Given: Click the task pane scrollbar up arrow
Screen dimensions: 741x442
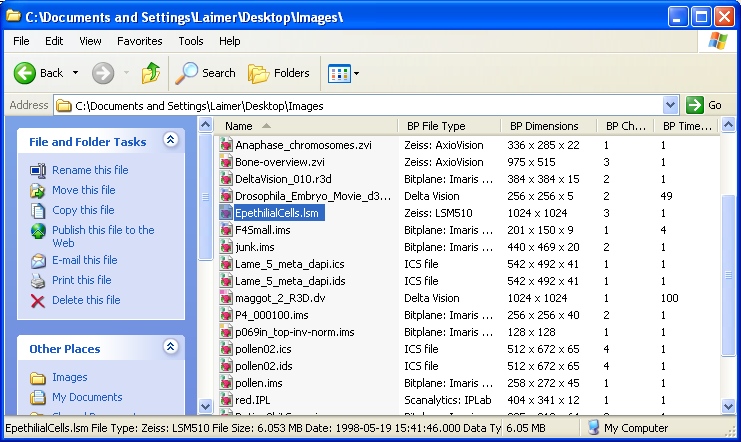Looking at the screenshot, I should [206, 125].
